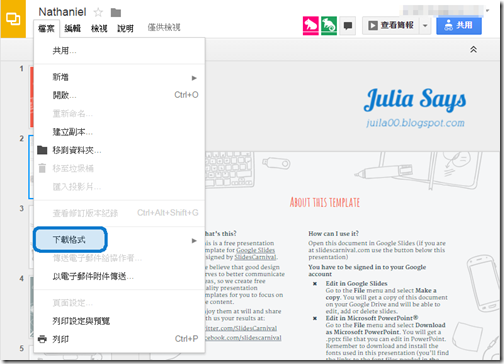Select slide 4 thumbnail
Screen dimensions: 504x364
(x=31, y=307)
